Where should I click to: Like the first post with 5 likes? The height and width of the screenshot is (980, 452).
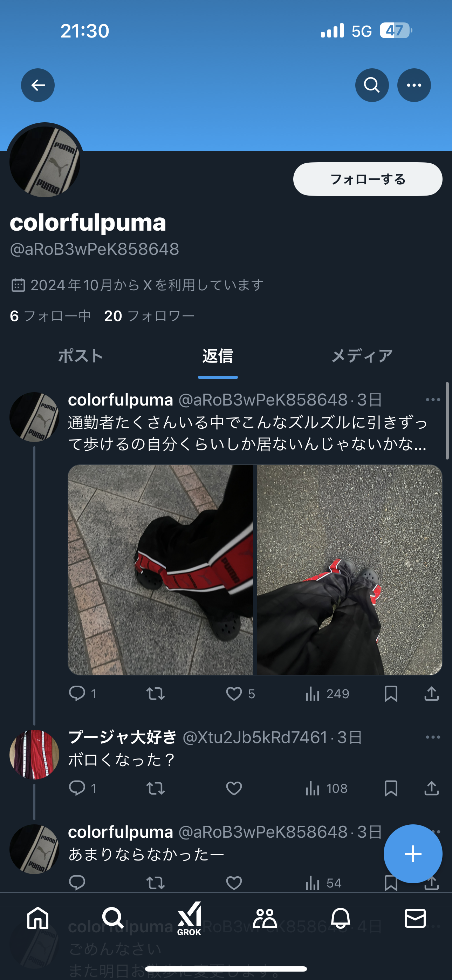tap(234, 694)
